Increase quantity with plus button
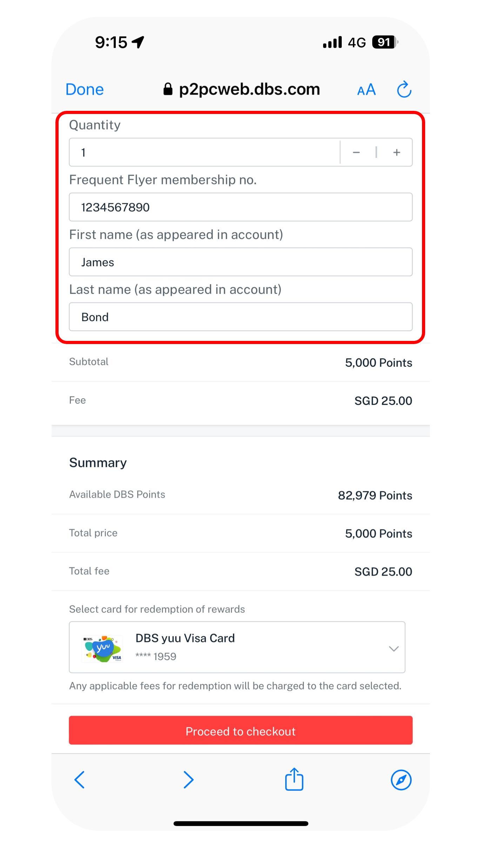Viewport: 482px width, 868px height. tap(397, 152)
